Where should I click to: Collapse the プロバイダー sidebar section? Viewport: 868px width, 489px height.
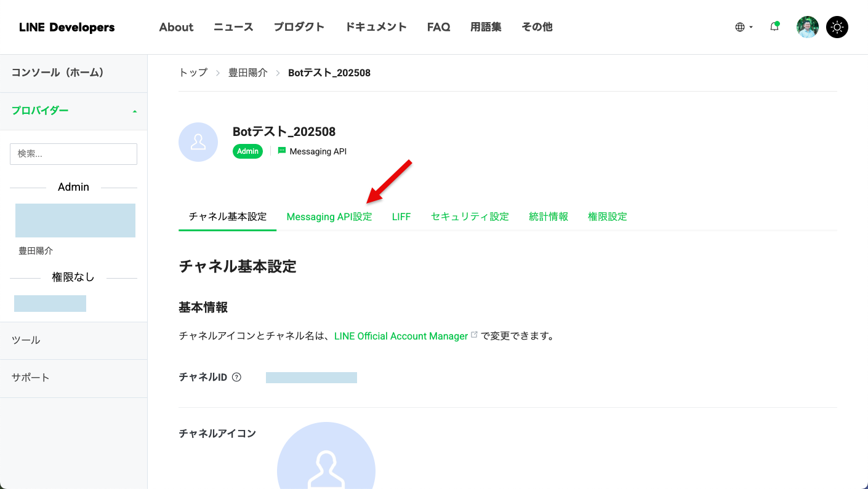click(73, 111)
